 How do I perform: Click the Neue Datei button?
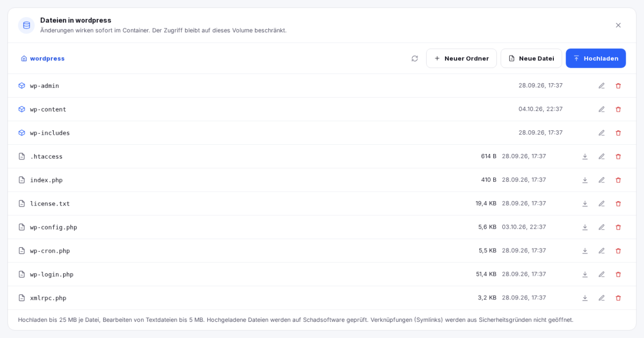531,58
